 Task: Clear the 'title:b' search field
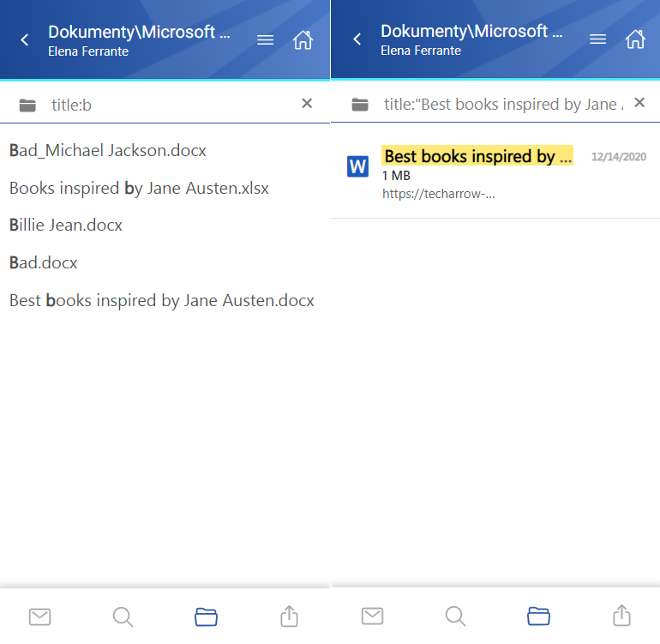click(x=307, y=103)
